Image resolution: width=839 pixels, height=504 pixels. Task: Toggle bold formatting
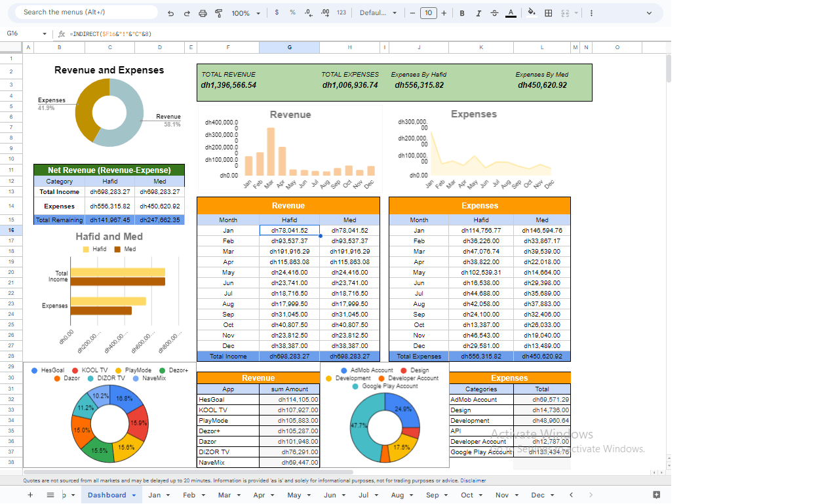tap(462, 13)
